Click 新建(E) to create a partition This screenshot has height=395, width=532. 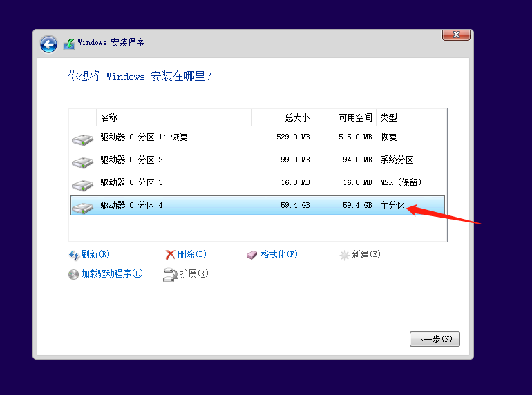click(x=366, y=254)
